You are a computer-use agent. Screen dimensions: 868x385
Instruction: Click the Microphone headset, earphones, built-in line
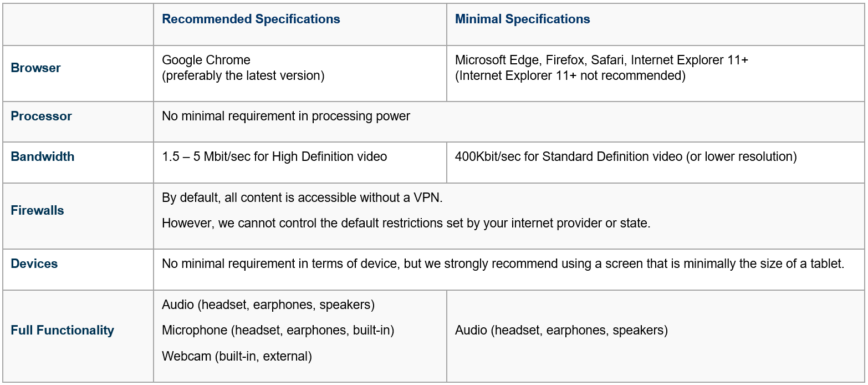[x=278, y=330]
